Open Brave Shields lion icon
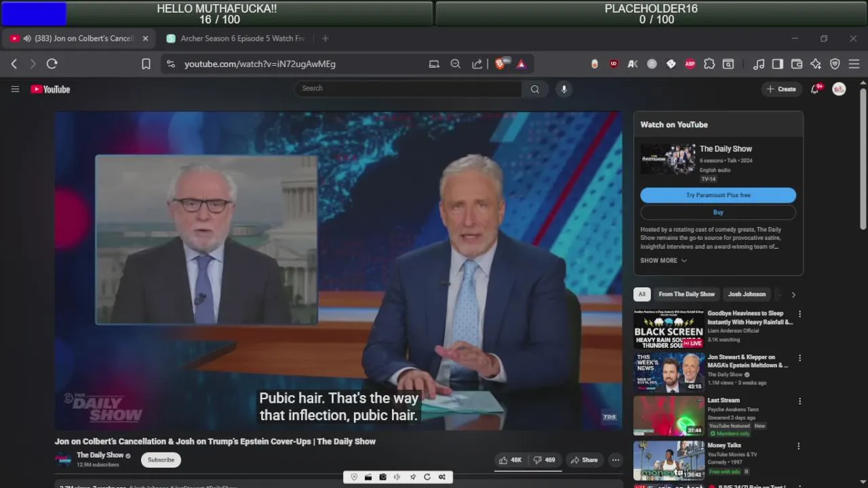868x488 pixels. pos(501,64)
